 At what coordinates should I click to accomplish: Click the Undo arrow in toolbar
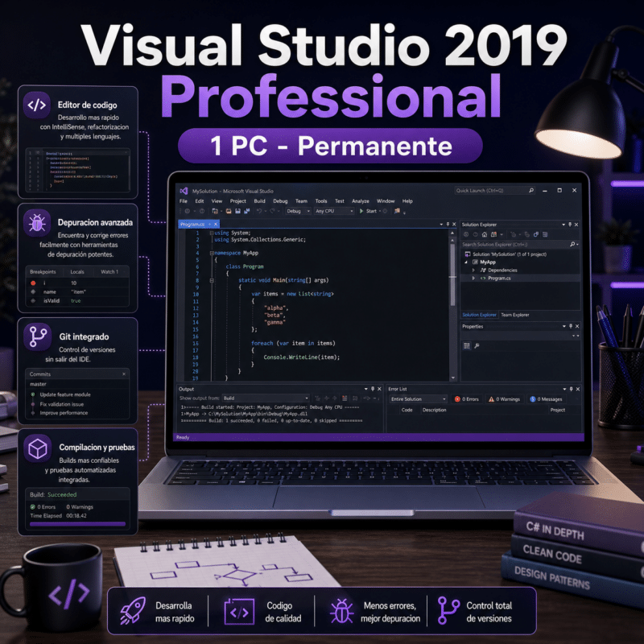pyautogui.click(x=259, y=211)
